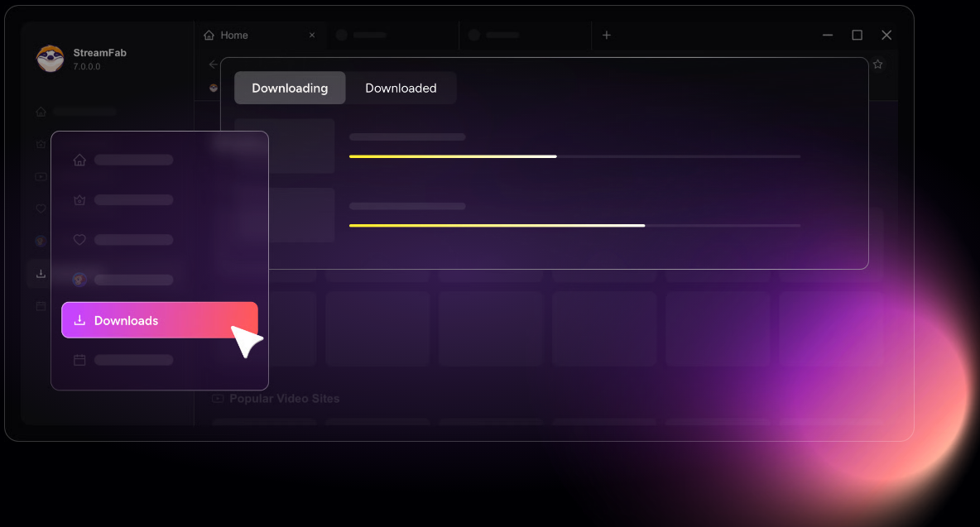Click home icon in the floating menu panel
Viewport: 980px width, 527px height.
[x=79, y=160]
